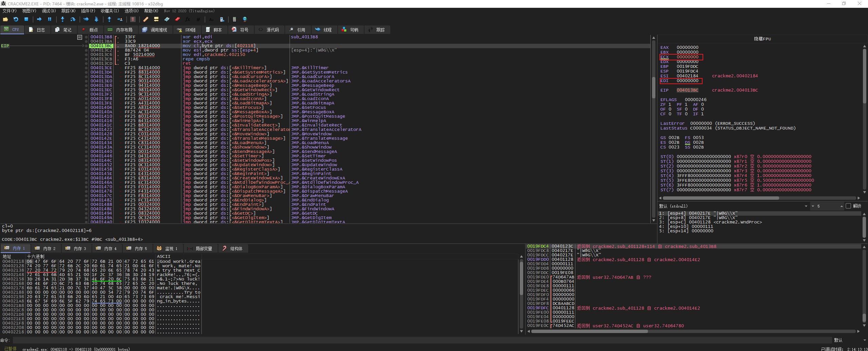
Task: Enable the 解锁 (unlock) checkbox
Action: [x=848, y=206]
